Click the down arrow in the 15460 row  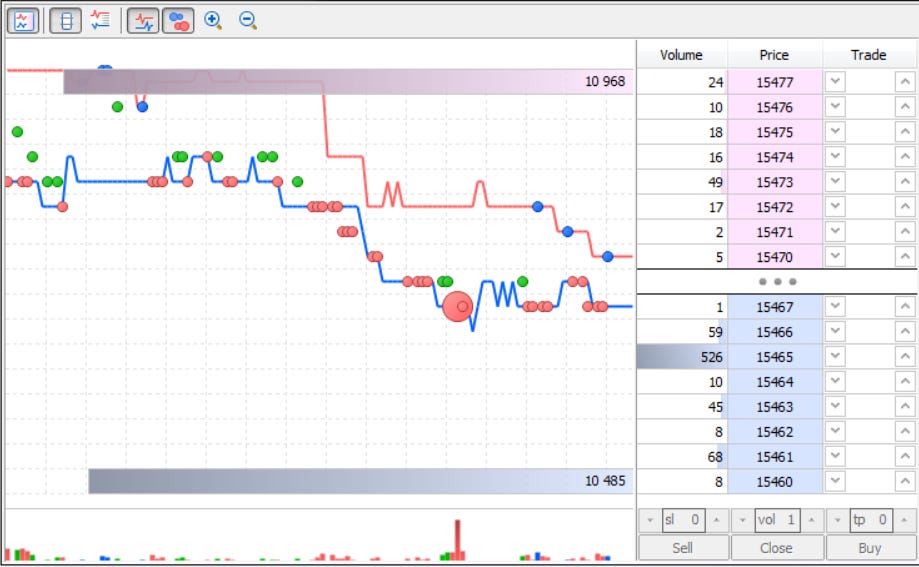[x=835, y=481]
